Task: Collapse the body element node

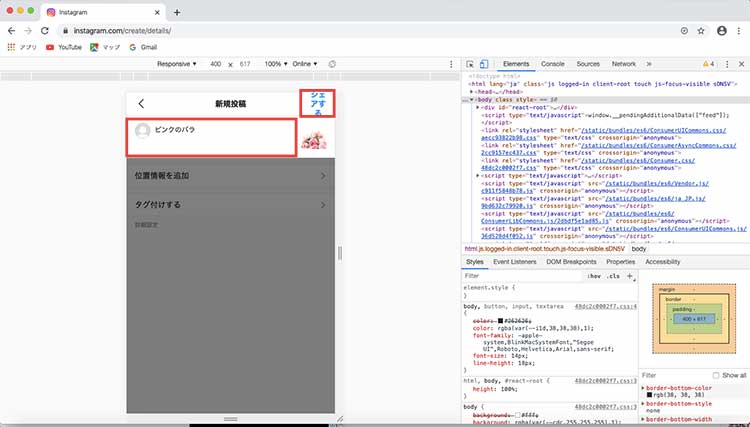Action: (472, 99)
